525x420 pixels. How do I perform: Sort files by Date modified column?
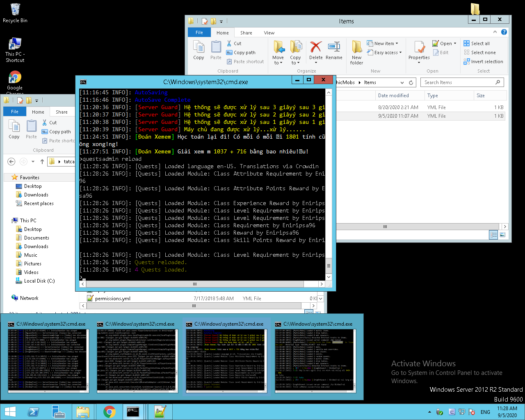pyautogui.click(x=393, y=96)
